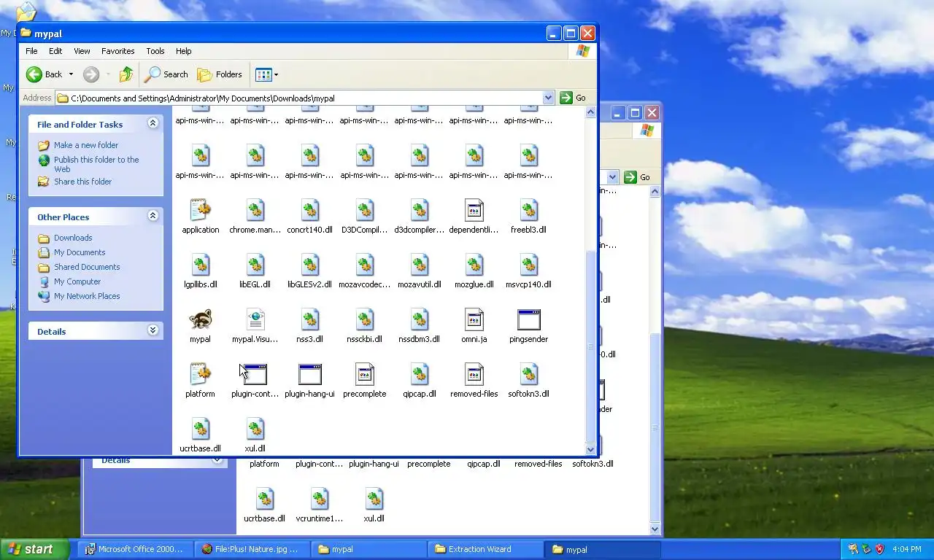This screenshot has height=560, width=934.
Task: Open the Help menu
Action: (184, 51)
